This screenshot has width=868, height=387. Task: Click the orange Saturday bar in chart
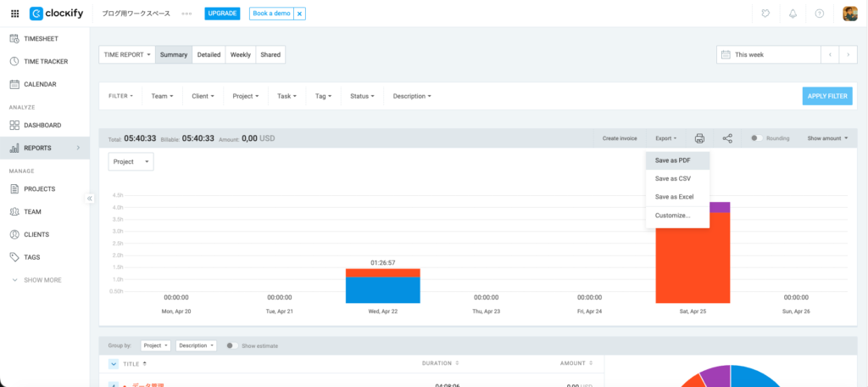point(693,257)
